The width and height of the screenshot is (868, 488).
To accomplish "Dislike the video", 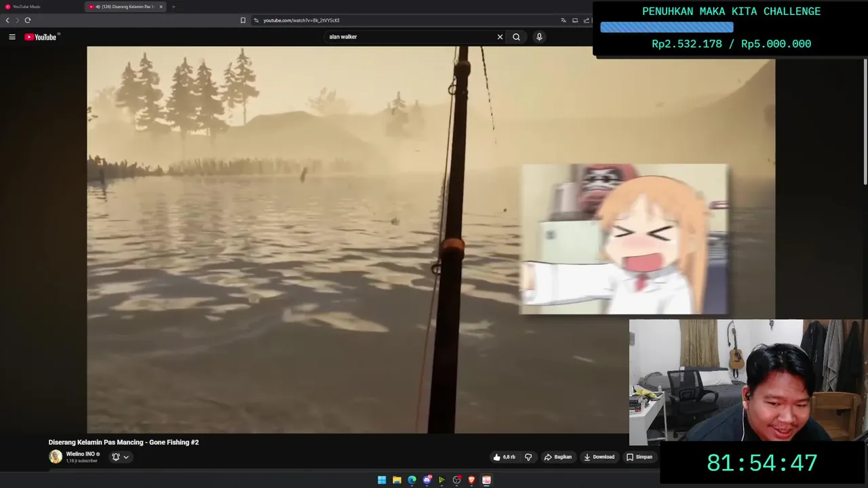I will pos(528,457).
